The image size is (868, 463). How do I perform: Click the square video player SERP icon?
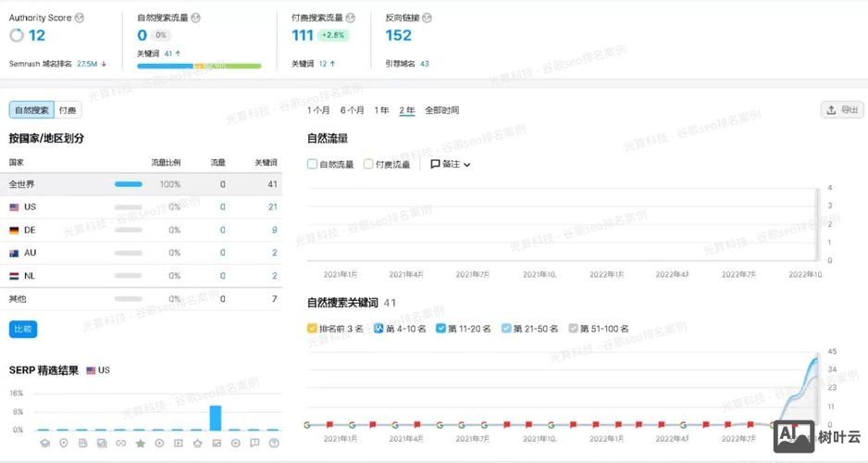pyautogui.click(x=179, y=443)
